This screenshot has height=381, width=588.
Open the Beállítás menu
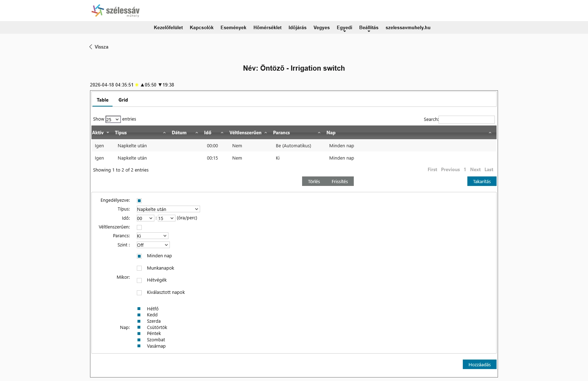tap(369, 28)
